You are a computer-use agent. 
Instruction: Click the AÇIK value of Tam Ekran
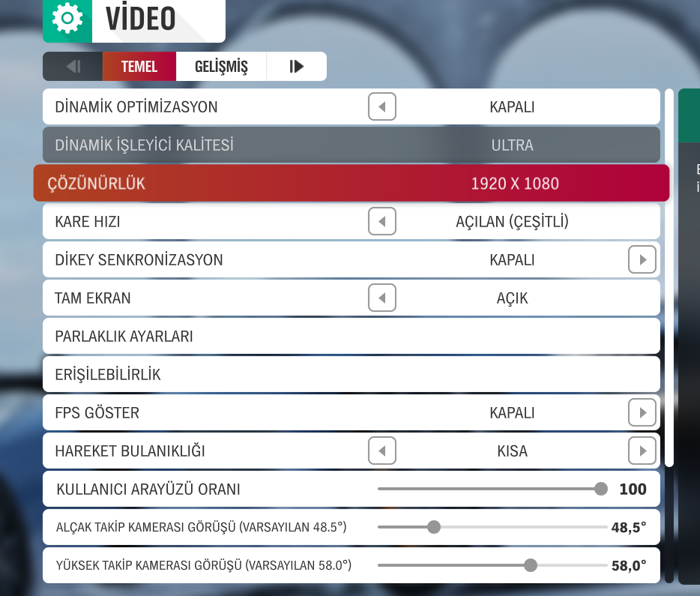click(x=512, y=298)
